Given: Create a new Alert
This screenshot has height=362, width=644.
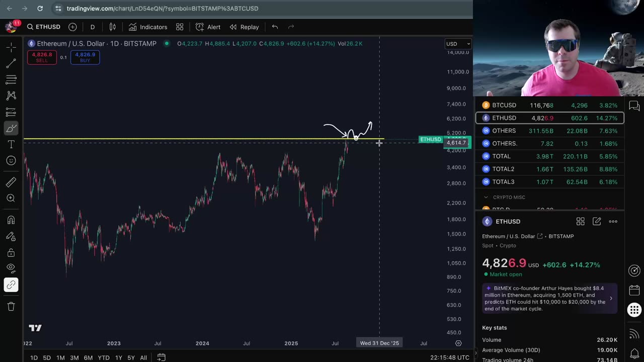Looking at the screenshot, I should point(208,27).
